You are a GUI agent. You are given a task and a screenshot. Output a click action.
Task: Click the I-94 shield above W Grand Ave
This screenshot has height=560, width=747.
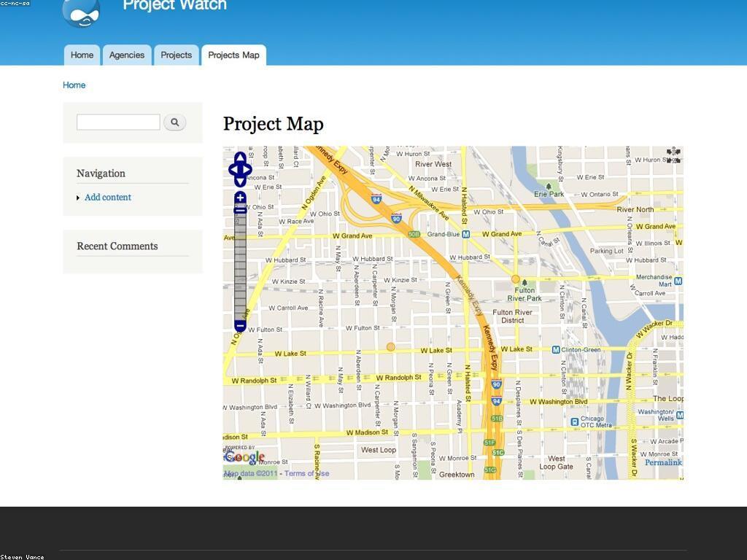(x=376, y=198)
